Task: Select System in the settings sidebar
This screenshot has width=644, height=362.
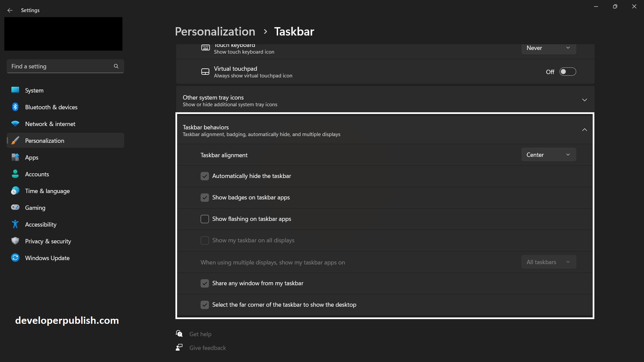Action: [34, 90]
